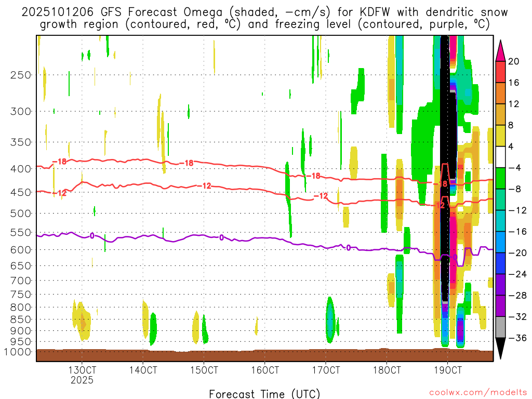532x399 pixels.
Task: Select the 550 pressure level label
Action: 21,232
